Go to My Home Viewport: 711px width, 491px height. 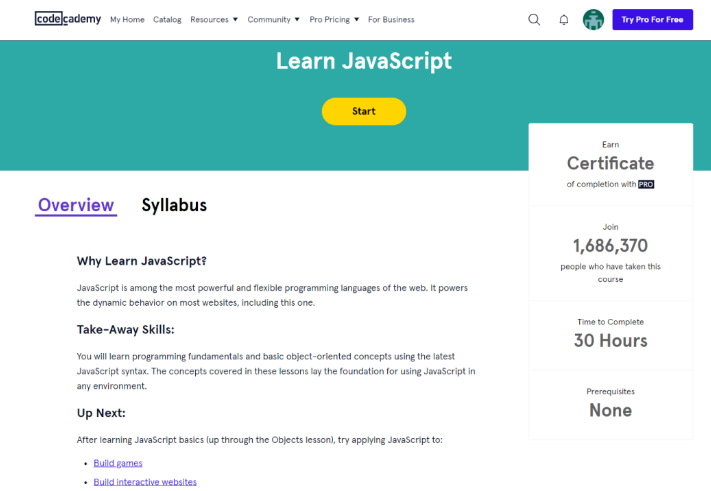127,19
